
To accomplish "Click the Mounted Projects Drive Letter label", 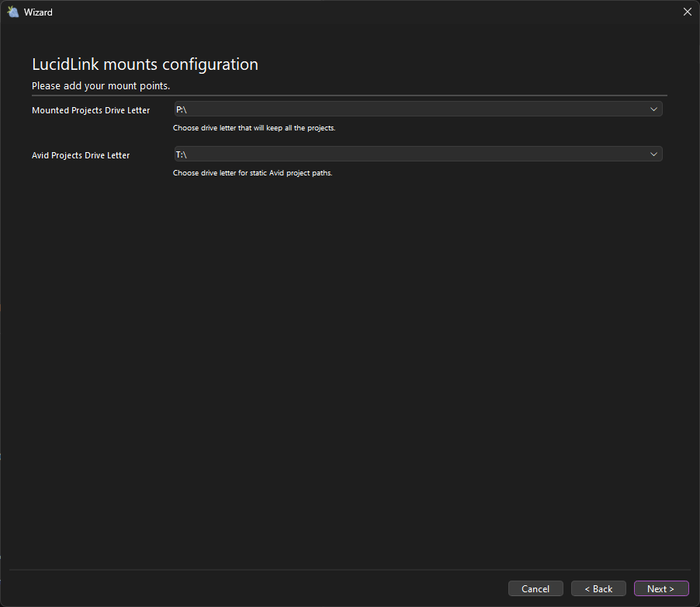I will click(91, 110).
